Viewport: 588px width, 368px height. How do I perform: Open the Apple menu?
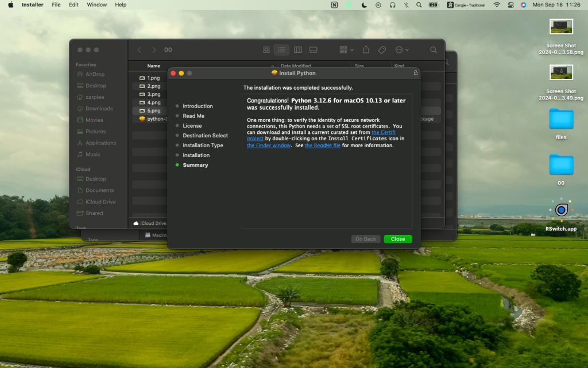[x=10, y=5]
